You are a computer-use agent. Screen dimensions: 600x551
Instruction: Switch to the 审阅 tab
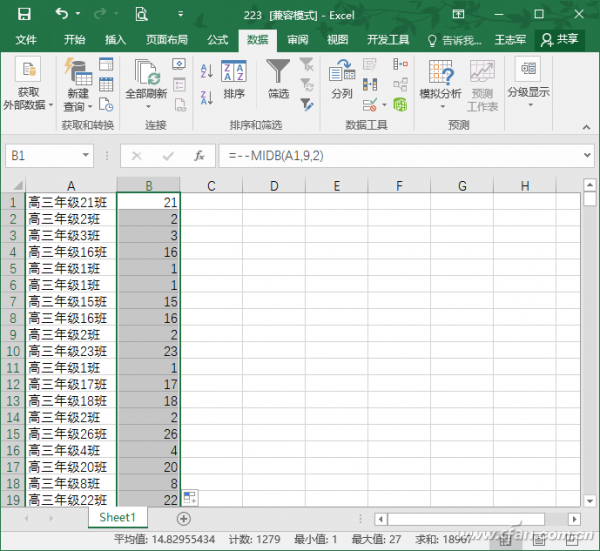(298, 39)
